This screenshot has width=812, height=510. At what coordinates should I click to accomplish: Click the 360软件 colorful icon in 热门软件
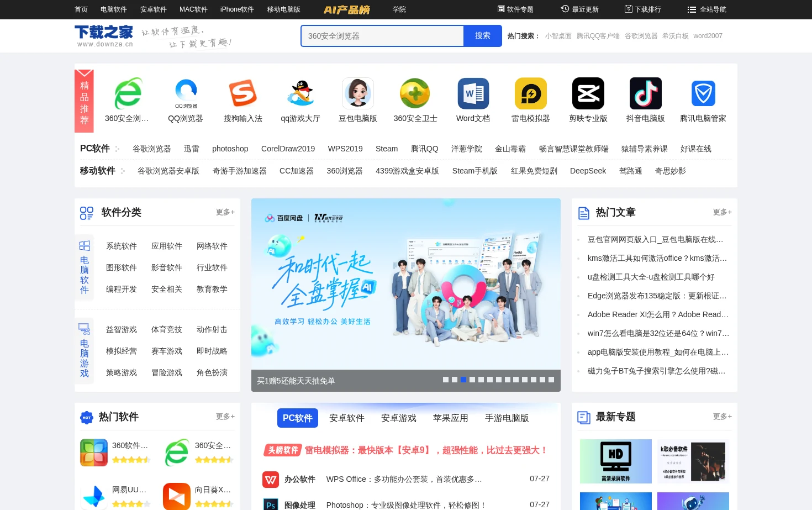click(x=94, y=453)
